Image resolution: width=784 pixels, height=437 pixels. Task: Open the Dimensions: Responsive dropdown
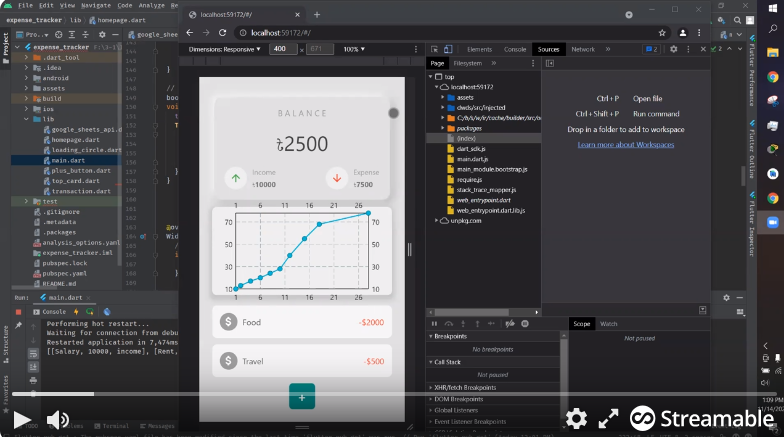tap(224, 49)
